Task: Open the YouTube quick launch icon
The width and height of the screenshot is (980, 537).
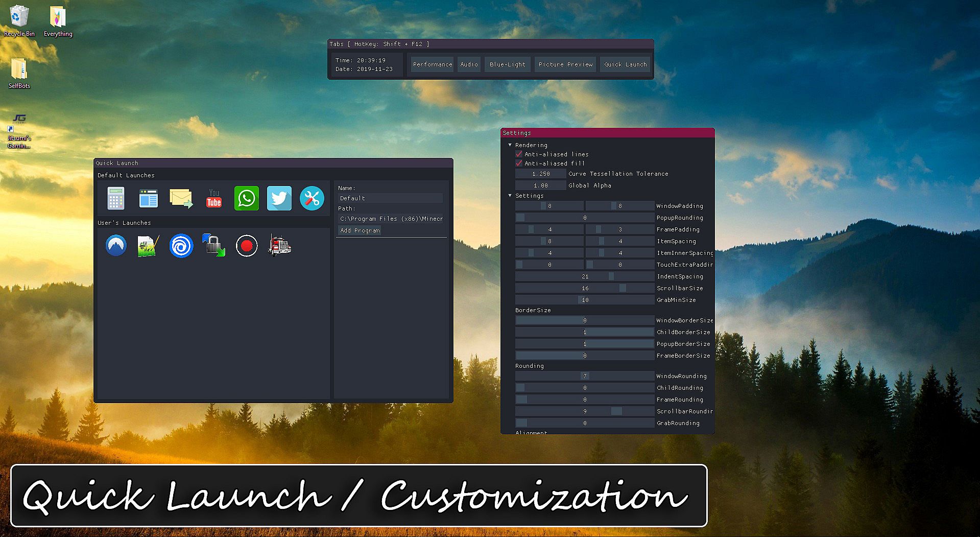Action: tap(214, 198)
